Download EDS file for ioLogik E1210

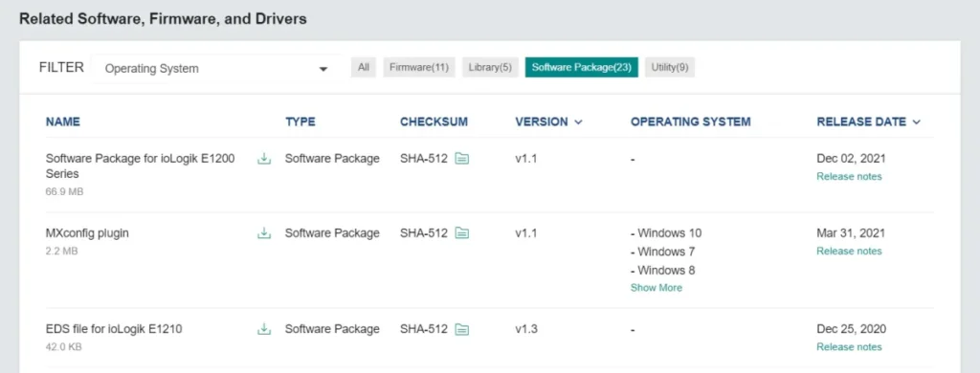coord(264,329)
